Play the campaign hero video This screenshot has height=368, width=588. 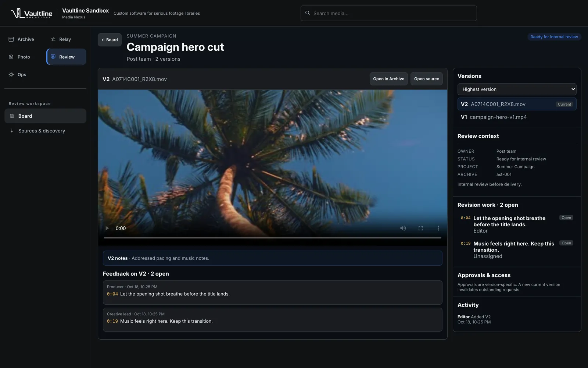[x=107, y=228]
